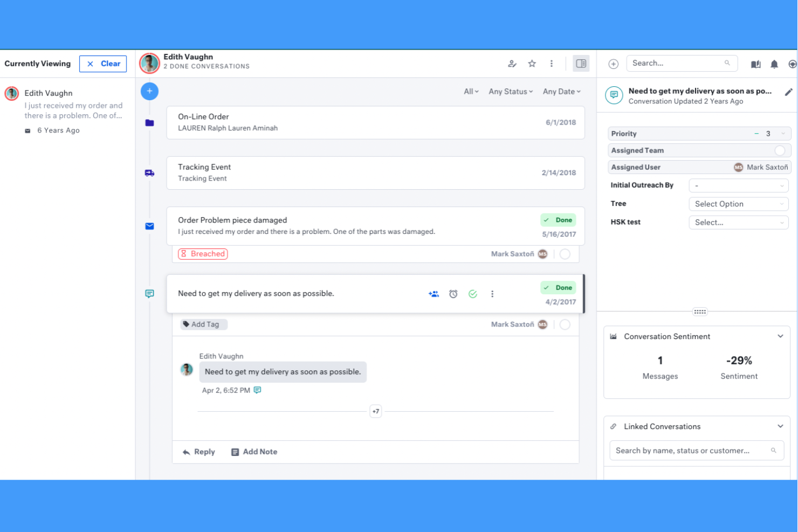This screenshot has height=532, width=798.
Task: Open the knowledge base book icon
Action: tap(755, 64)
